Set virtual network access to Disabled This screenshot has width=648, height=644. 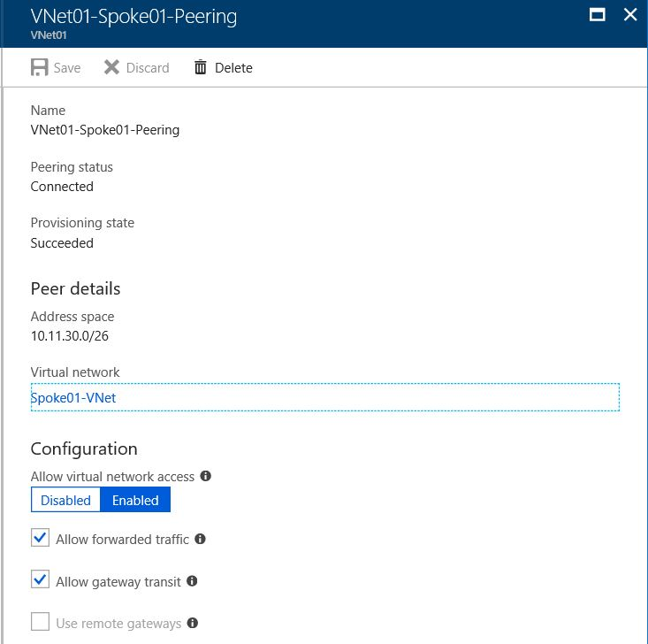click(x=66, y=500)
